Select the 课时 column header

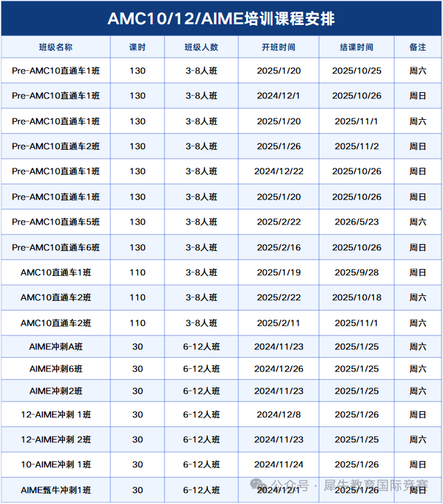[137, 47]
